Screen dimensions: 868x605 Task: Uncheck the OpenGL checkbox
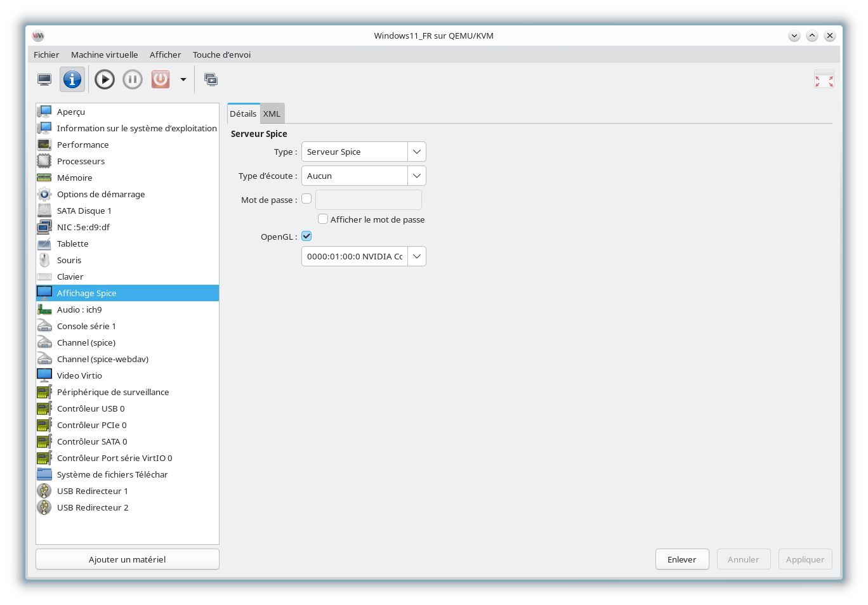(306, 236)
